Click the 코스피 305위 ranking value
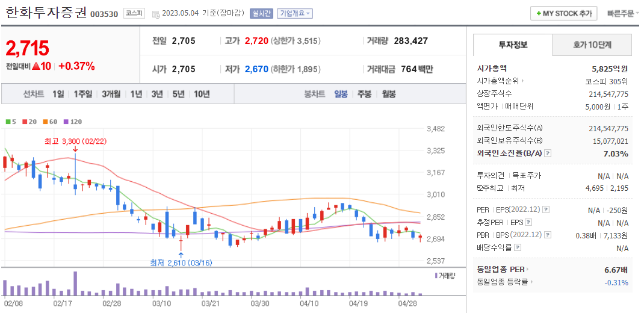644x313 pixels. [x=607, y=81]
